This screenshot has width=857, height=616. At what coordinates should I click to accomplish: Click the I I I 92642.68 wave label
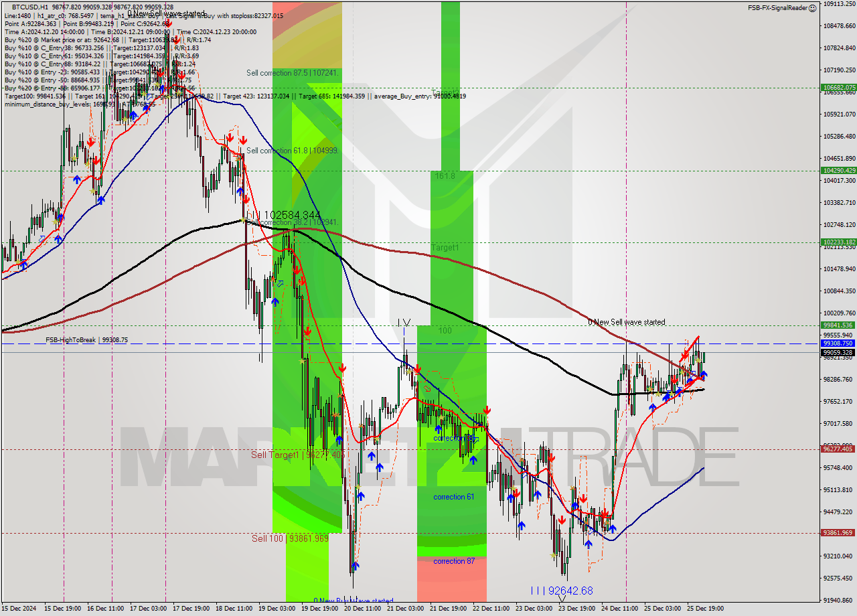coord(561,591)
